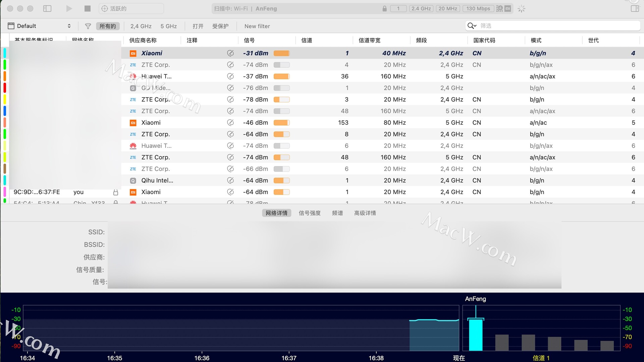Click the Xiaomi icon in the channel 153 row
This screenshot has width=644, height=362.
click(x=133, y=123)
